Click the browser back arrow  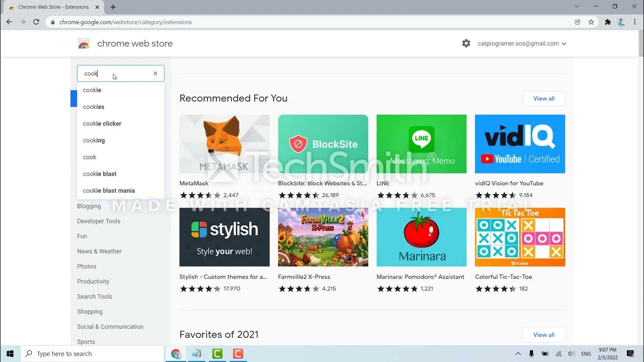point(9,22)
